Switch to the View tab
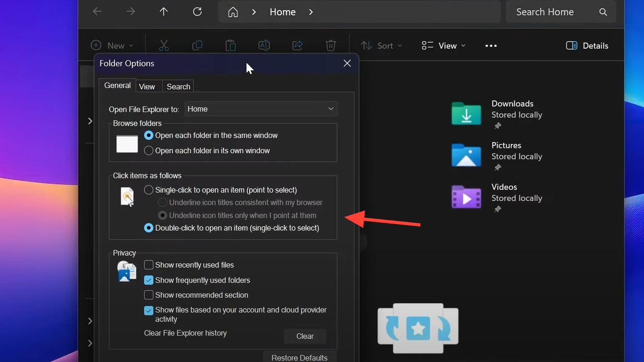Image resolution: width=644 pixels, height=362 pixels. 147,87
